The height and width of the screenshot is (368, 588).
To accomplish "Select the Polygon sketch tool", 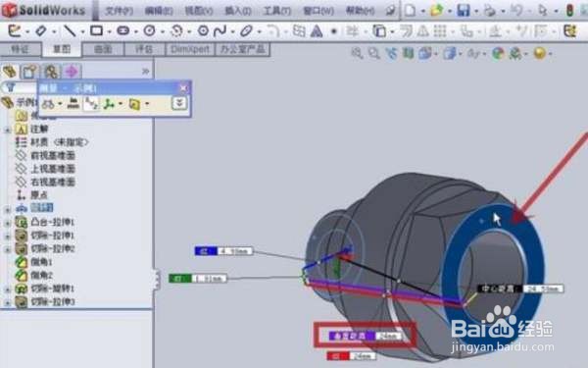I will coord(203,30).
